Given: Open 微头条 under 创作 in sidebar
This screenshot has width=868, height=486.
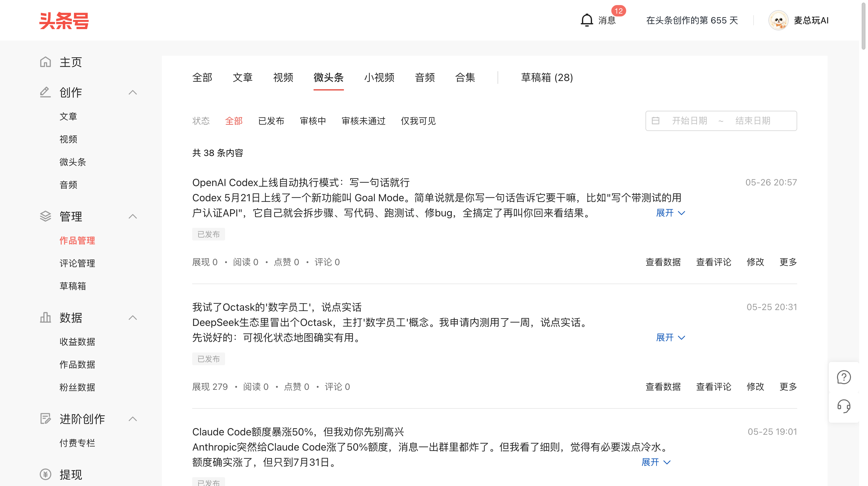Looking at the screenshot, I should [73, 162].
